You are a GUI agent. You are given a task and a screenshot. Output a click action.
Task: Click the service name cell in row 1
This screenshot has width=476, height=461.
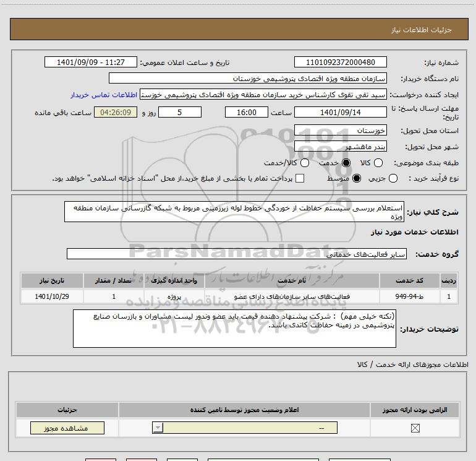pyautogui.click(x=292, y=296)
